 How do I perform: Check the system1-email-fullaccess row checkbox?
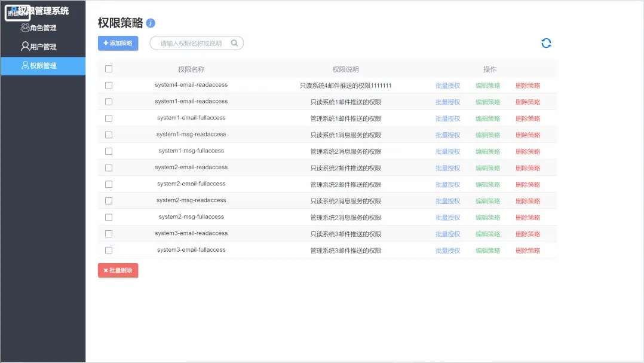coord(109,118)
